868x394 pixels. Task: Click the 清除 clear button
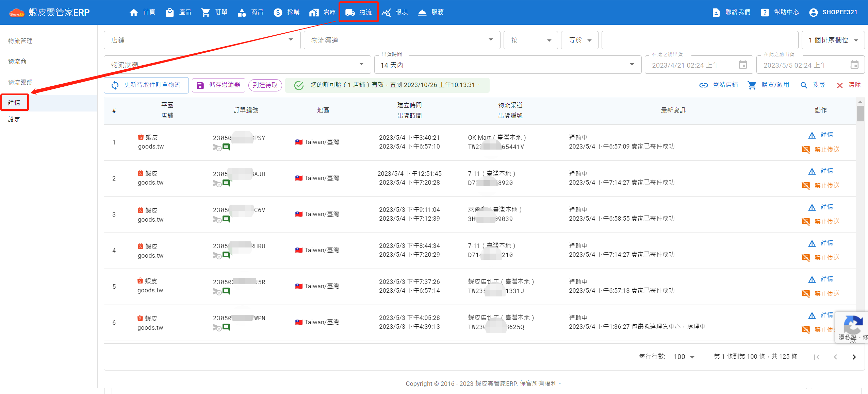click(x=849, y=85)
